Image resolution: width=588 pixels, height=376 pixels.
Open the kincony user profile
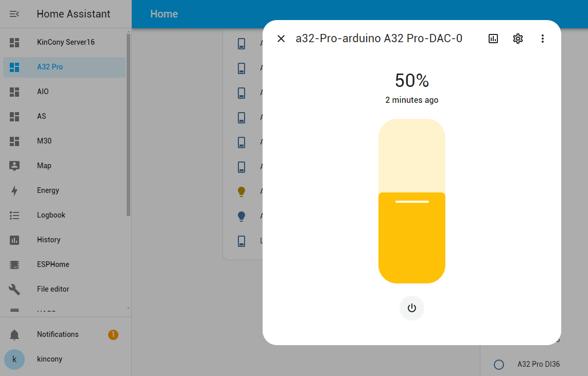pos(49,359)
